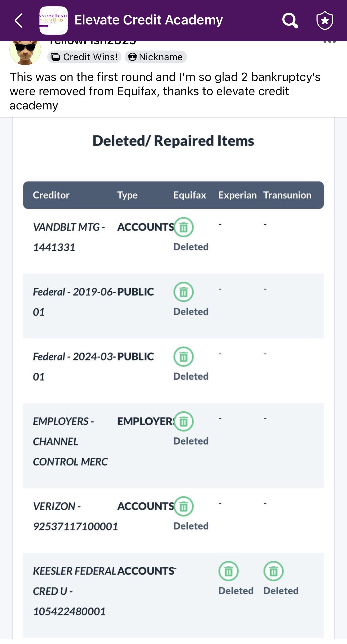The image size is (347, 644).
Task: Tap the Federal 2024-03-01 deleted trash icon
Action: tap(183, 356)
